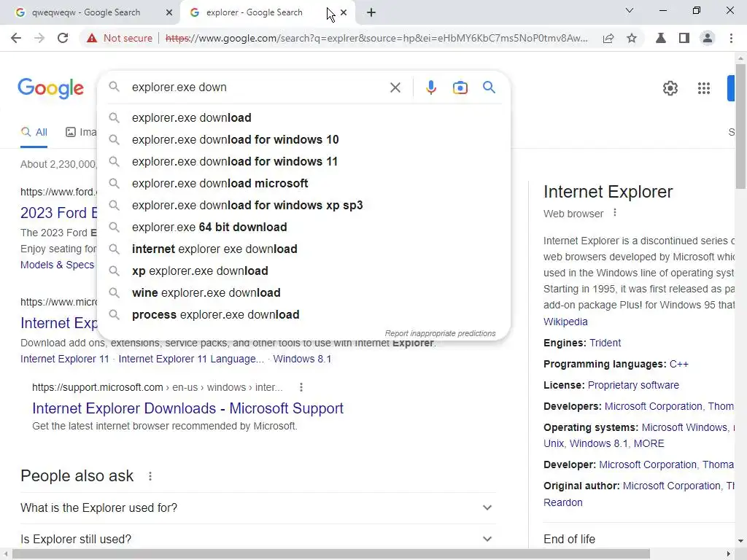The width and height of the screenshot is (747, 560).
Task: Click the browser forward arrow
Action: pyautogui.click(x=39, y=38)
